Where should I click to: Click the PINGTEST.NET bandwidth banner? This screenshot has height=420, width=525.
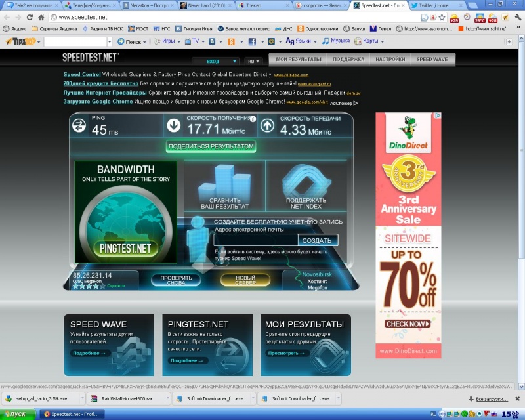click(x=125, y=212)
